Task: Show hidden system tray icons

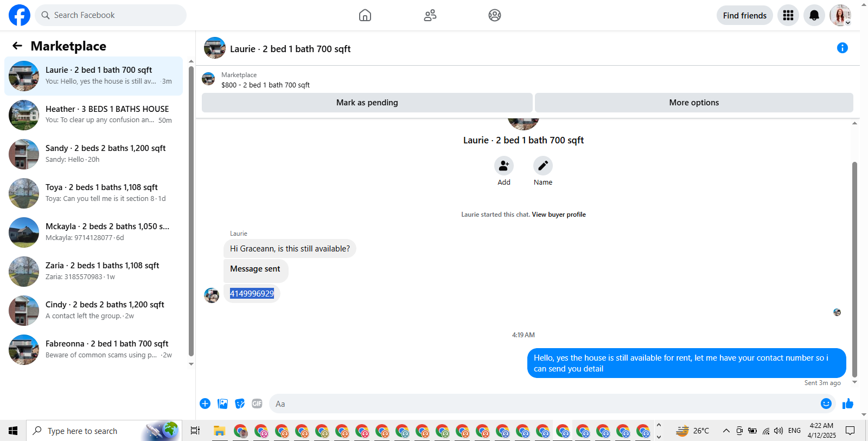Action: click(726, 431)
